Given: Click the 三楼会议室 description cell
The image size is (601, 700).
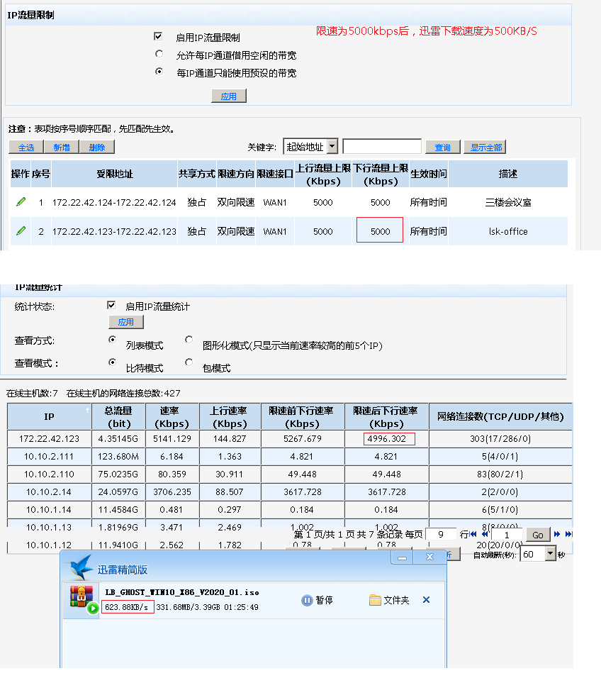Looking at the screenshot, I should (x=508, y=202).
